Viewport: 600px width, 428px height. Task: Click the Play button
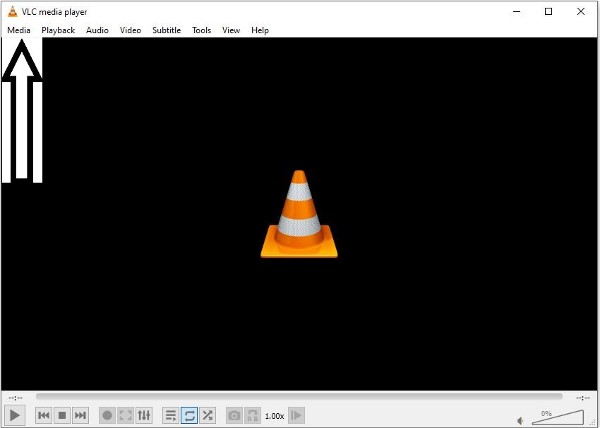(15, 415)
